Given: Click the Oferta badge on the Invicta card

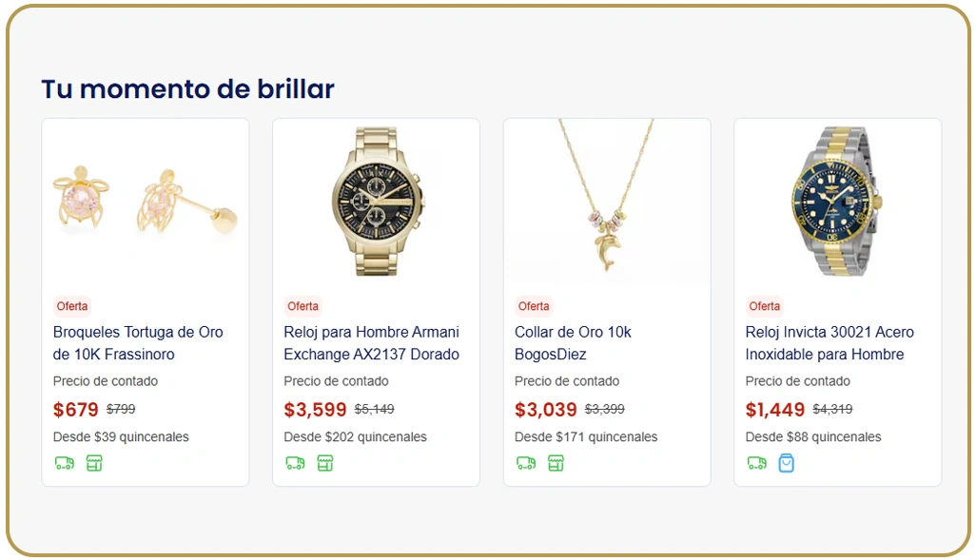Looking at the screenshot, I should pos(764,306).
